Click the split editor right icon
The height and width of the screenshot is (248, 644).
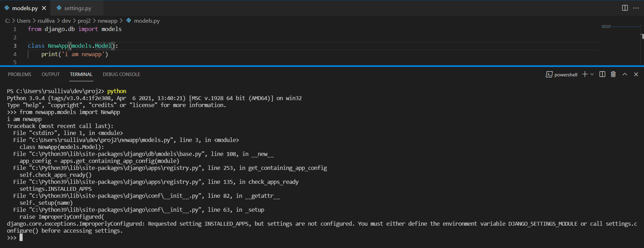point(625,8)
